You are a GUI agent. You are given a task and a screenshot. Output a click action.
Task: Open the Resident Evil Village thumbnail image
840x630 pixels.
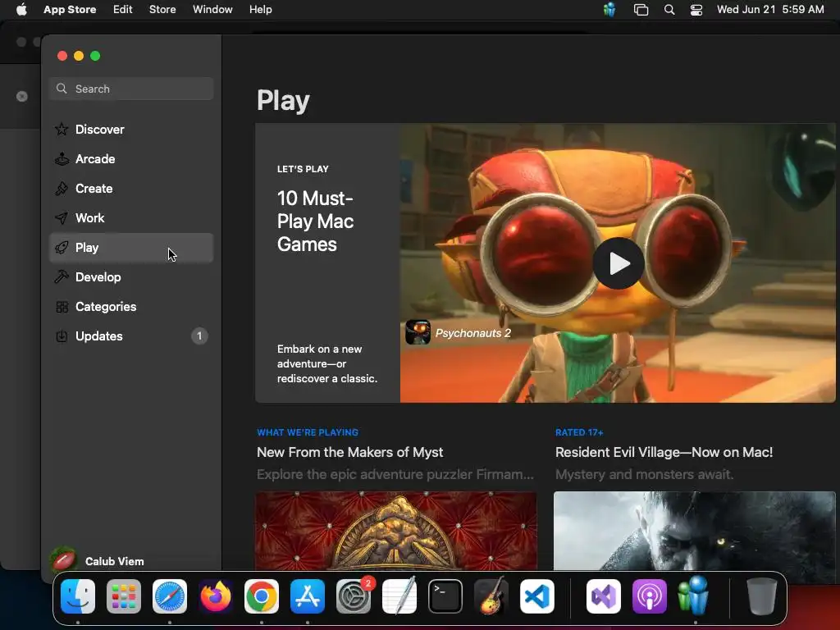coord(694,531)
